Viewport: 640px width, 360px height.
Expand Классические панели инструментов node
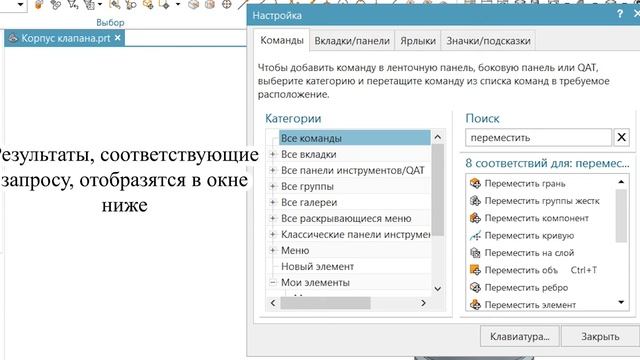pyautogui.click(x=273, y=234)
